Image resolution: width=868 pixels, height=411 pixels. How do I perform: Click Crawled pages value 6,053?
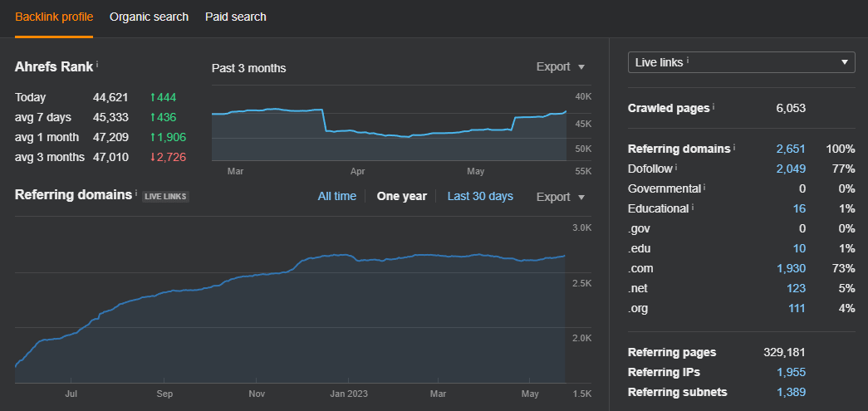(x=791, y=108)
